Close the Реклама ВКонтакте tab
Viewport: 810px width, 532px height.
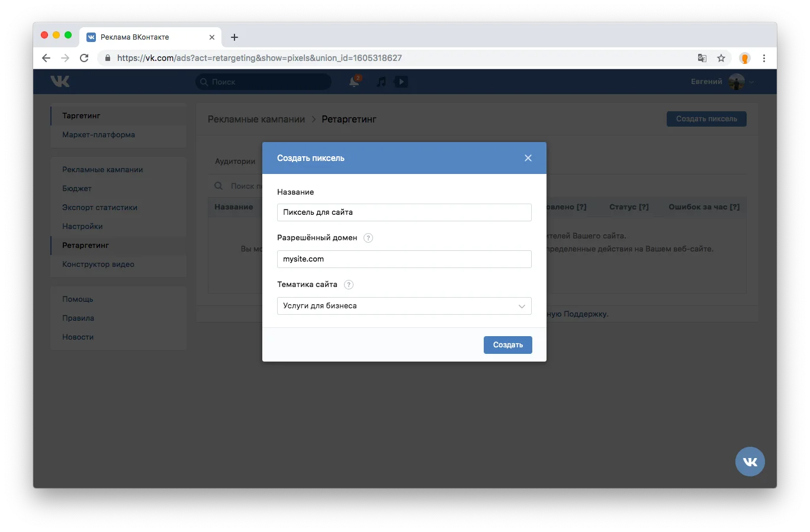(x=212, y=37)
